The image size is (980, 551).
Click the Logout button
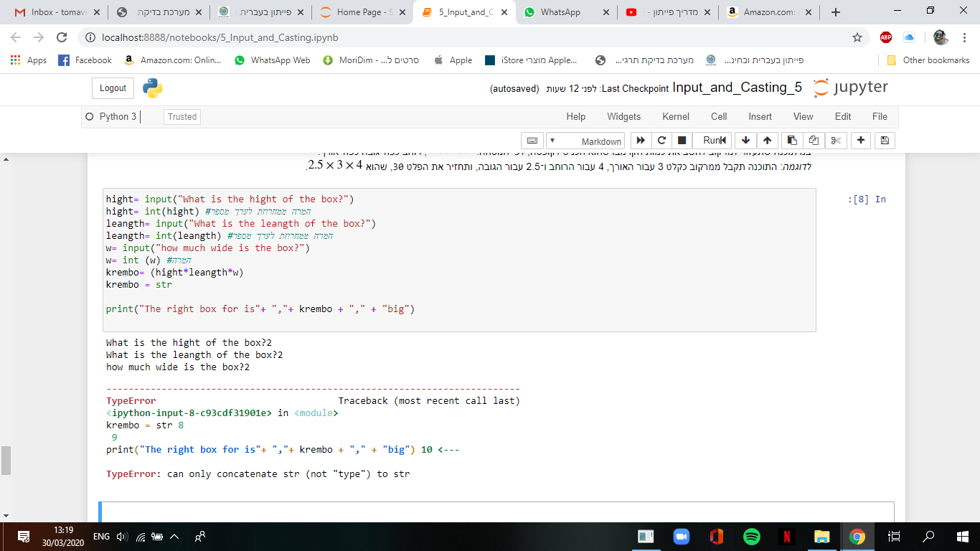[113, 88]
